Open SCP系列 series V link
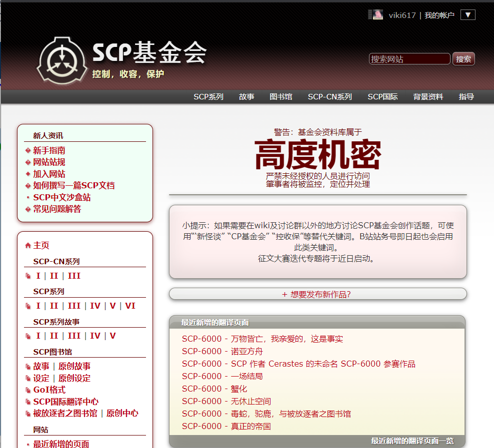Viewport: 494px width, 448px height. (112, 306)
